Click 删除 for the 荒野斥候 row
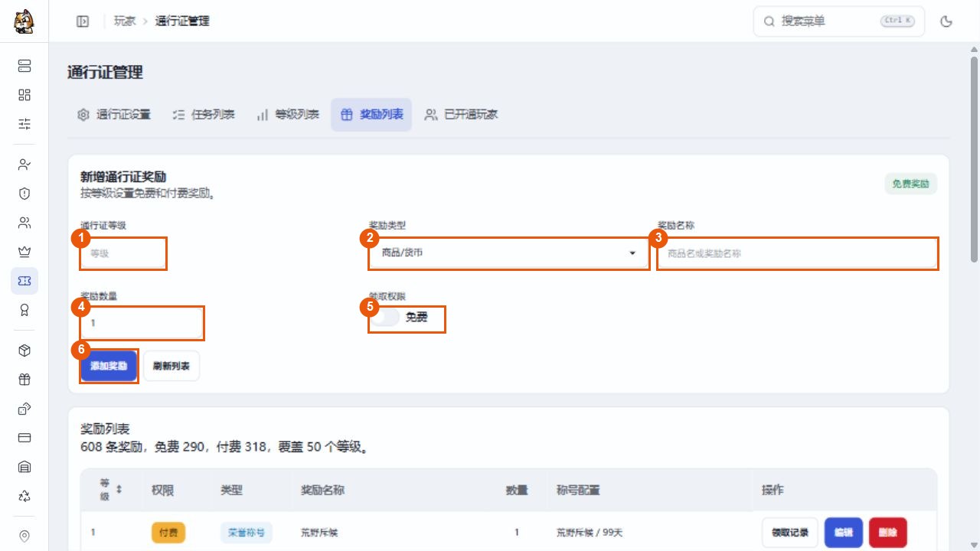This screenshot has width=980, height=551. [x=888, y=533]
